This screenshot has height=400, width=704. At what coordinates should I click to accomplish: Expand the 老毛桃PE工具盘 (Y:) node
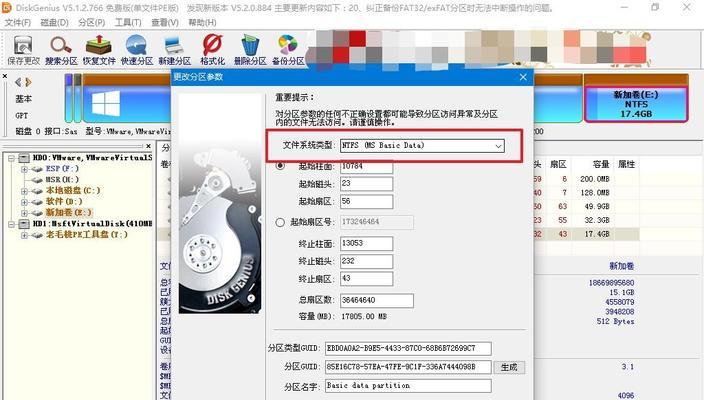25,235
